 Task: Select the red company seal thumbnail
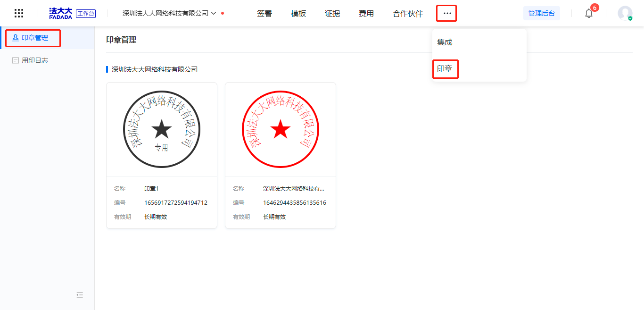(x=281, y=129)
